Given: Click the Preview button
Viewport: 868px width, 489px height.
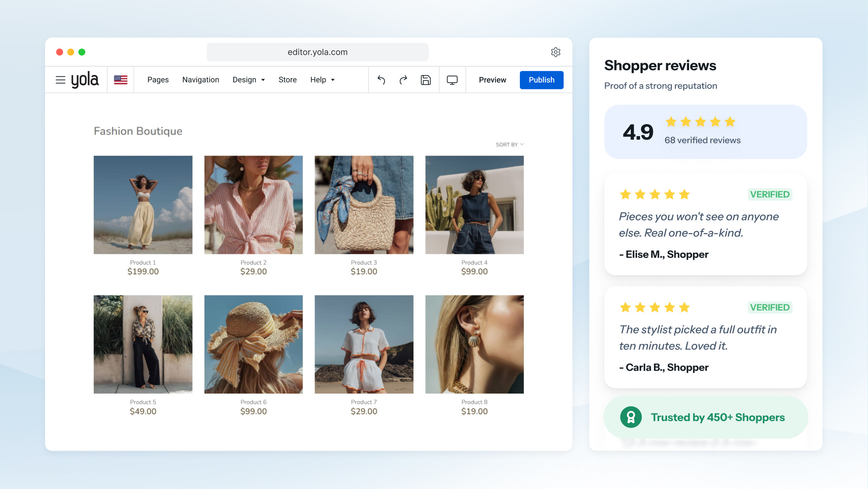Looking at the screenshot, I should [x=493, y=80].
